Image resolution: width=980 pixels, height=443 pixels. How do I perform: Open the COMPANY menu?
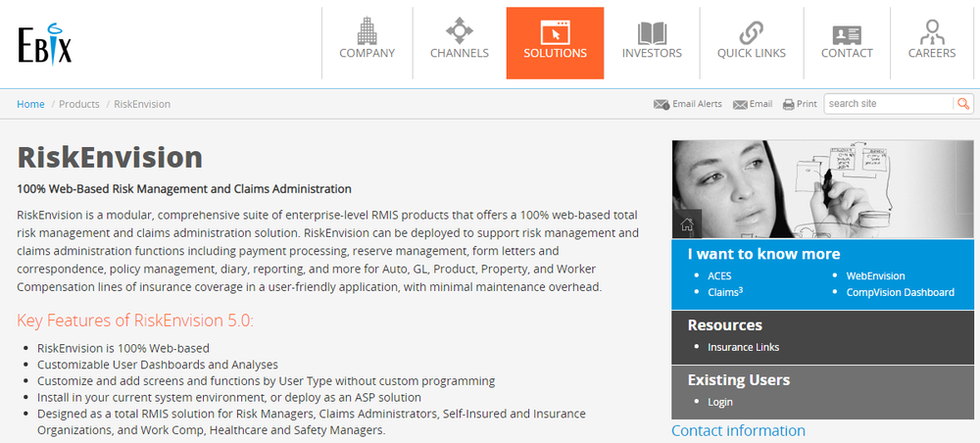click(367, 53)
